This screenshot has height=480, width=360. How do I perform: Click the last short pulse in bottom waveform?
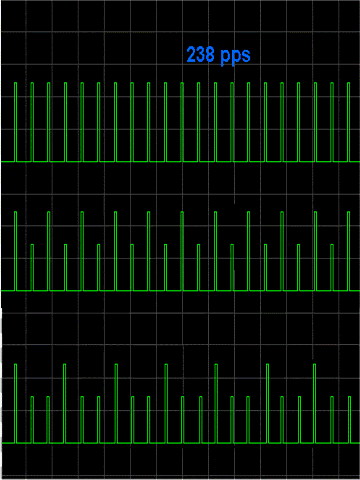point(349,420)
